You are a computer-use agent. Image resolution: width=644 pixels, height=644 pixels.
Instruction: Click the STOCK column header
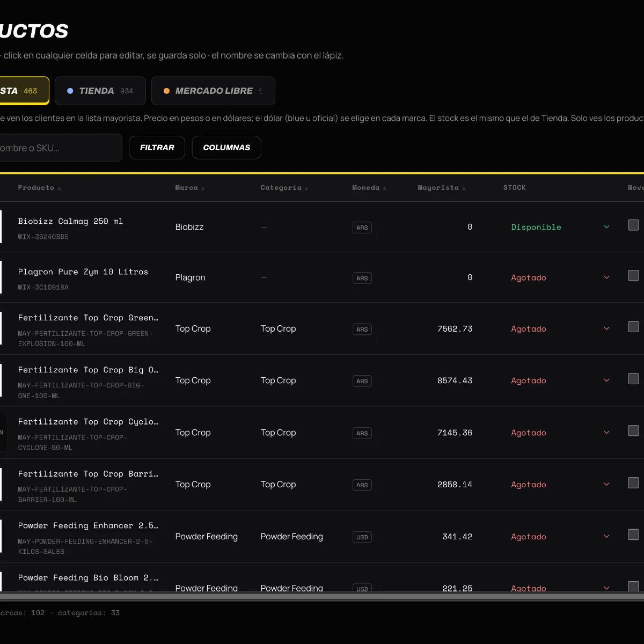[x=514, y=188]
